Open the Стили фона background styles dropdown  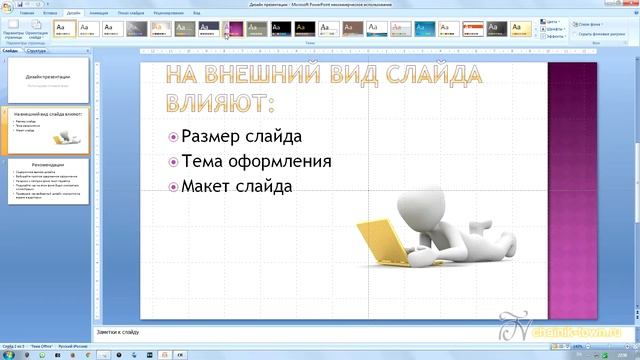tap(588, 24)
